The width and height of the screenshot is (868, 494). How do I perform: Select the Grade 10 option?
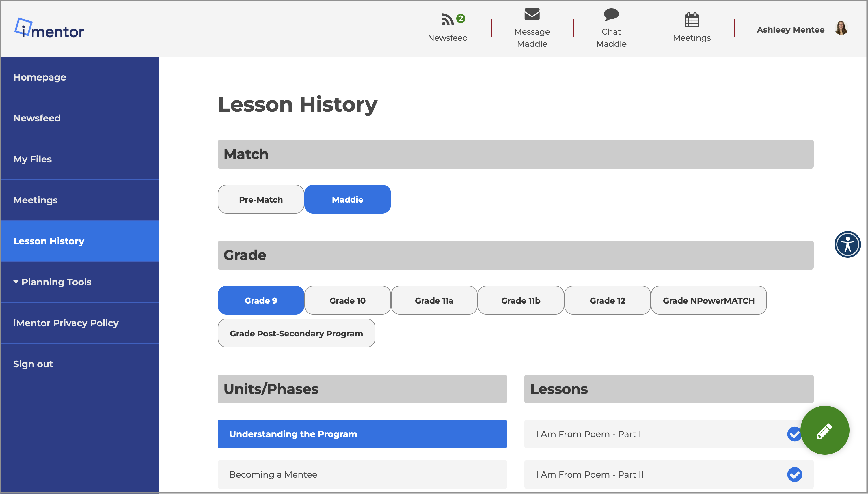tap(347, 300)
